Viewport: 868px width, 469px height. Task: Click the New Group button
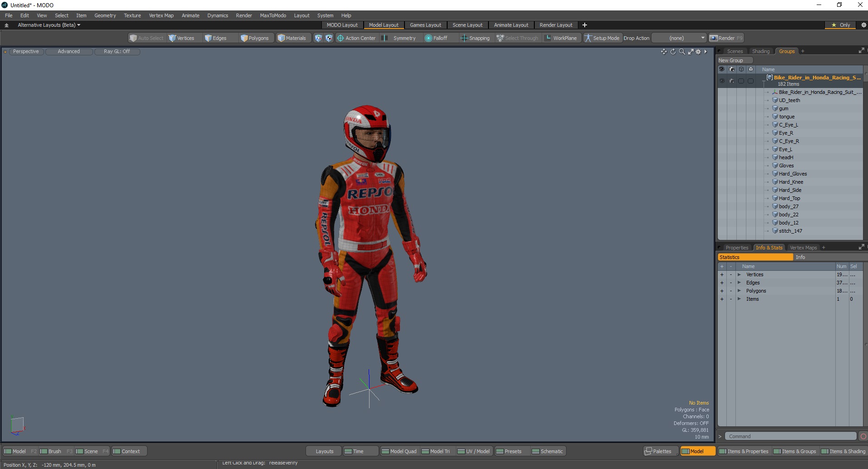(735, 60)
